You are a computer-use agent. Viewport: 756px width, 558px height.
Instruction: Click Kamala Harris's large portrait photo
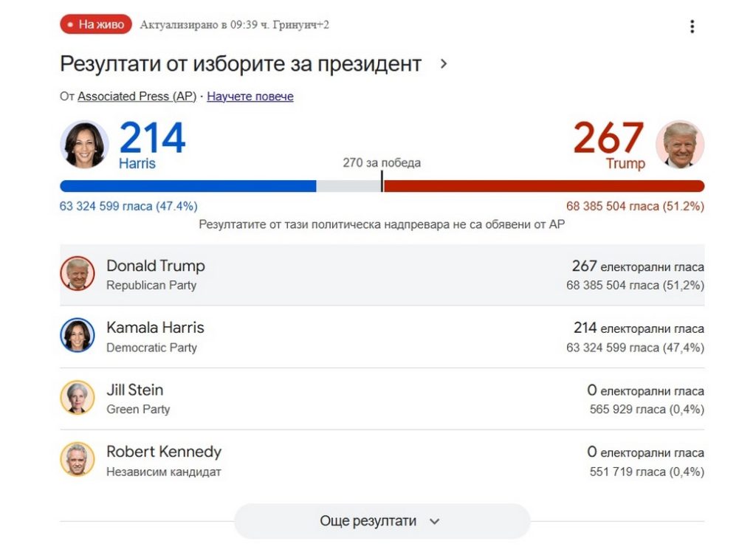tap(84, 145)
